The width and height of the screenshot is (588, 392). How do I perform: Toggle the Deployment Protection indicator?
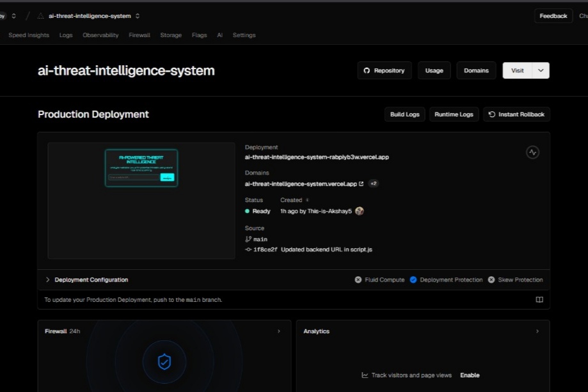[x=413, y=279]
